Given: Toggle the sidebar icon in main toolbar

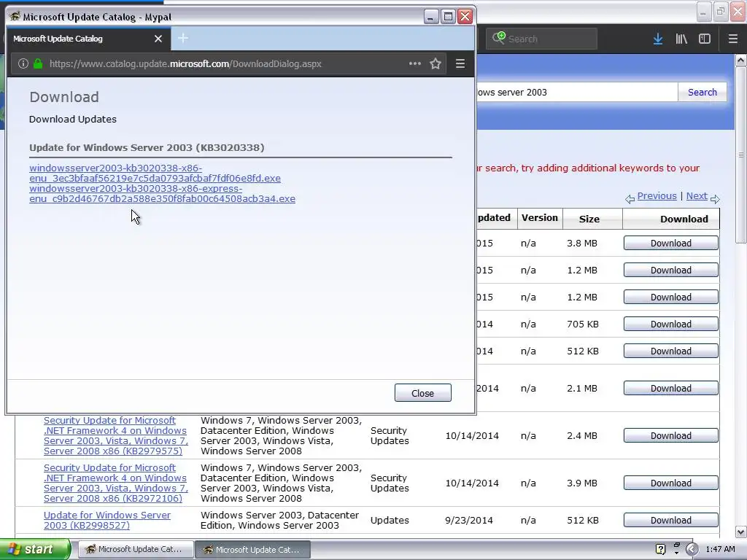Looking at the screenshot, I should point(705,39).
